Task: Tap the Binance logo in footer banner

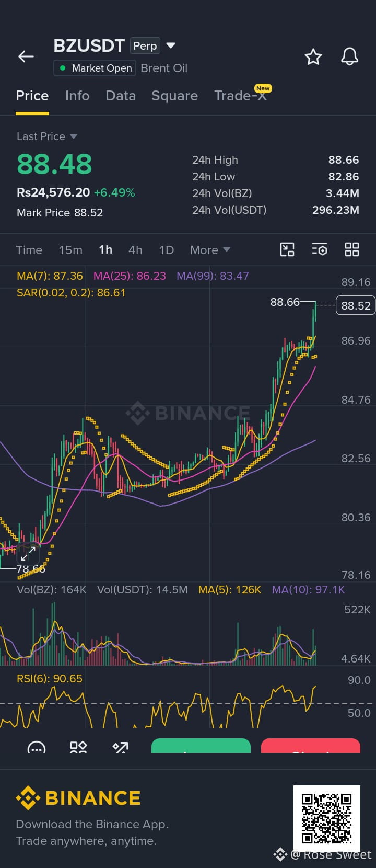Action: coord(78,798)
